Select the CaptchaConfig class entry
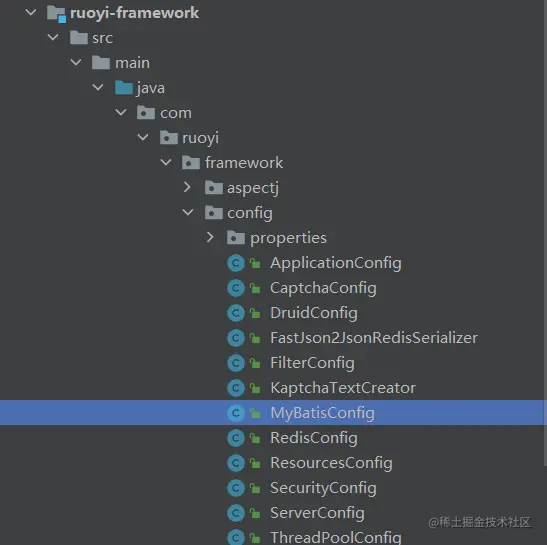The width and height of the screenshot is (547, 545). [x=323, y=289]
